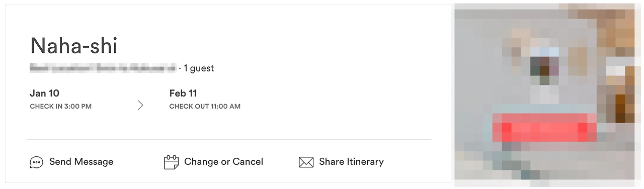Viewport: 644px width, 189px height.
Task: Click the red banner in the listing photo
Action: tap(544, 129)
